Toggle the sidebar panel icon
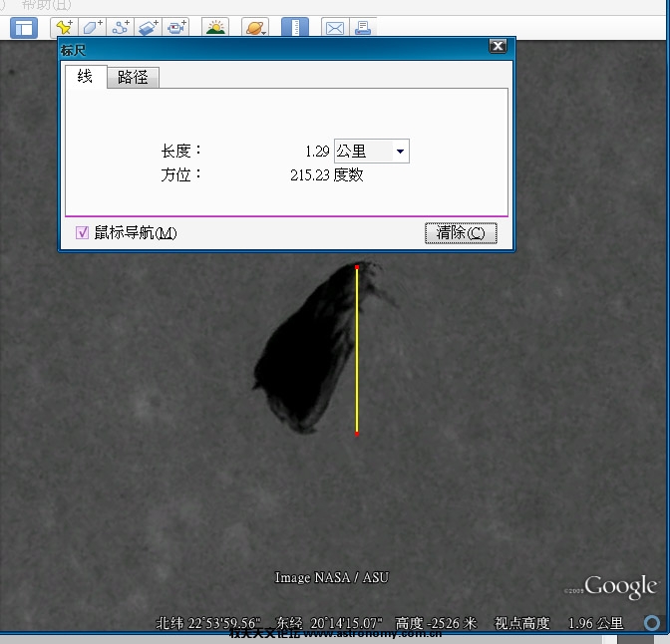670x644 pixels. click(23, 28)
